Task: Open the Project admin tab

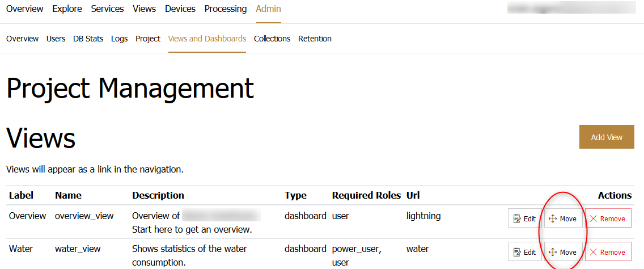Action: pos(148,39)
